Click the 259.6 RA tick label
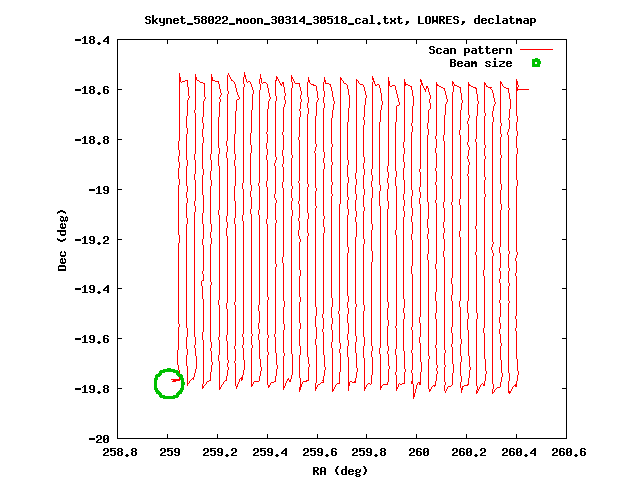640x480 pixels. pos(320,452)
